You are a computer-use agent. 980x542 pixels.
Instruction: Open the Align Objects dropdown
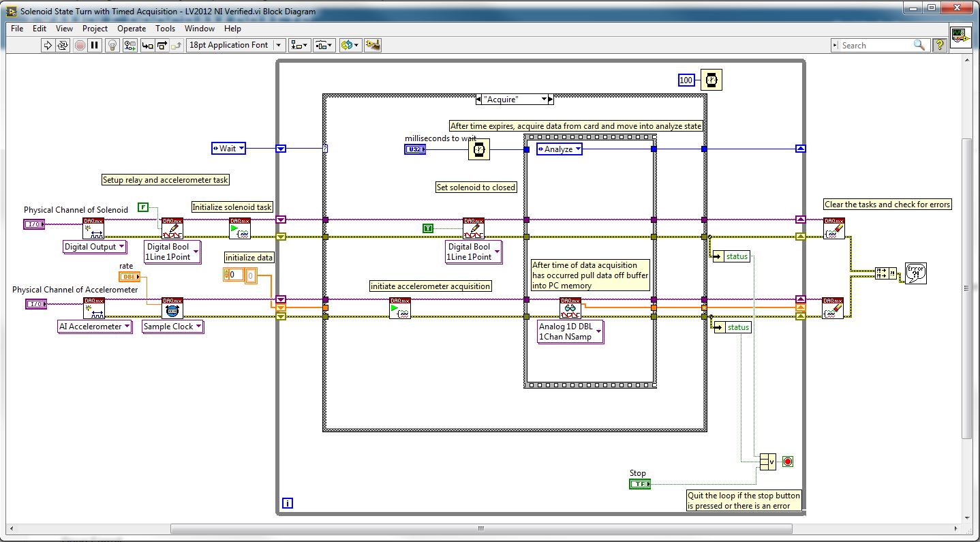299,45
